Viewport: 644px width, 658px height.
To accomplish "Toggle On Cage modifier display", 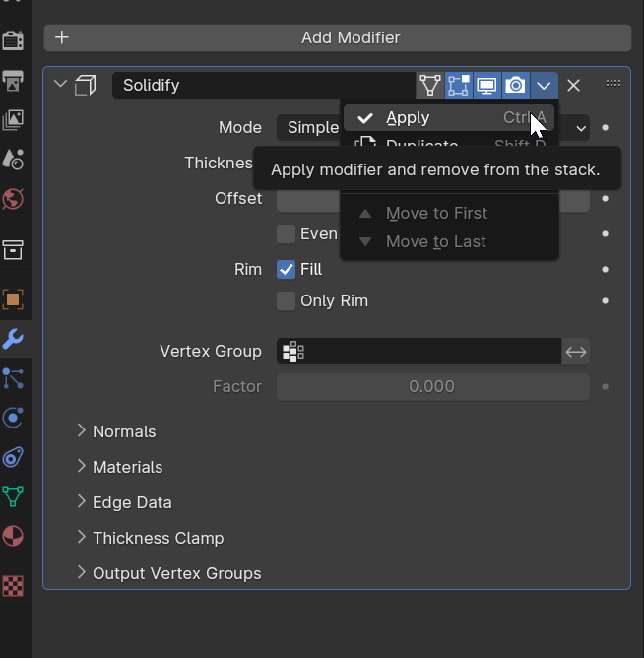I will [430, 85].
